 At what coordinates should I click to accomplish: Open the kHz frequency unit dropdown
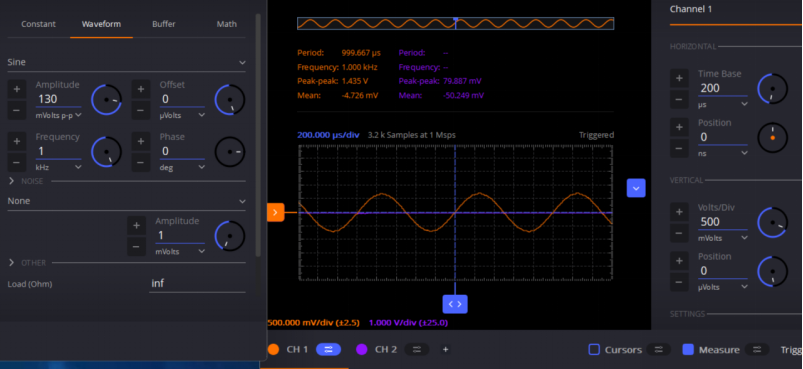(58, 167)
